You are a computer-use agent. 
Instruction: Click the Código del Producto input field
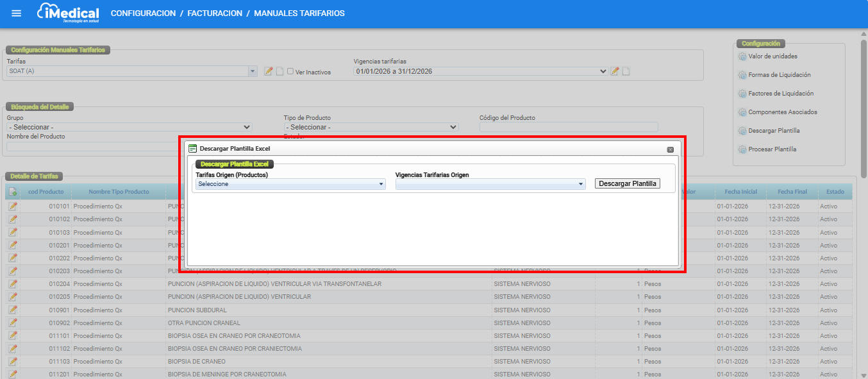click(x=569, y=127)
